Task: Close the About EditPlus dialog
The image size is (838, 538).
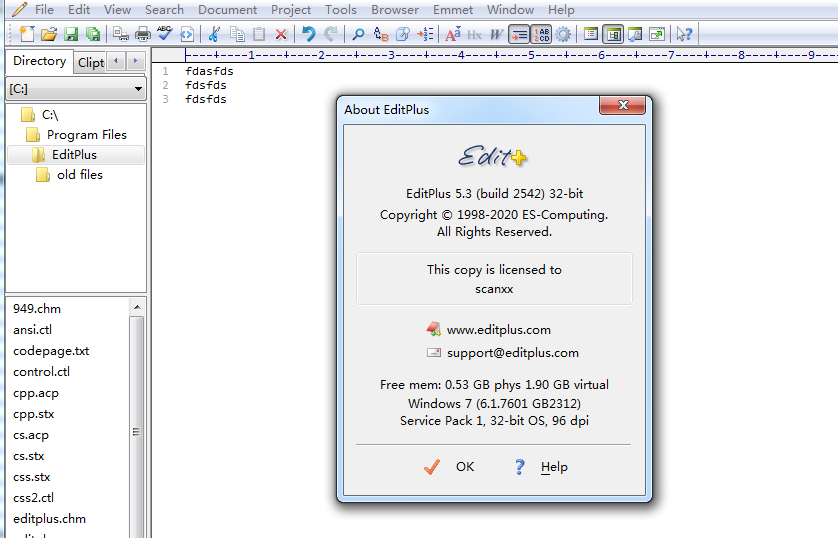Action: tap(623, 105)
